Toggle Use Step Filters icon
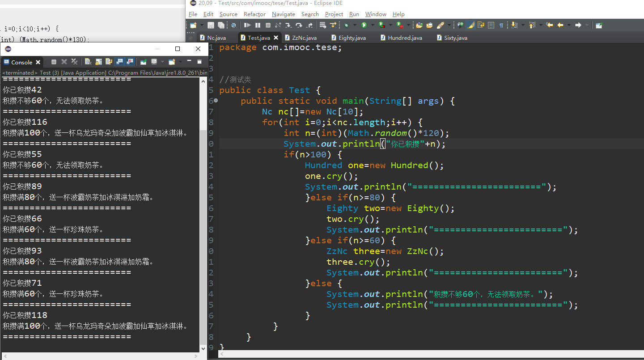This screenshot has height=360, width=644. coord(333,25)
